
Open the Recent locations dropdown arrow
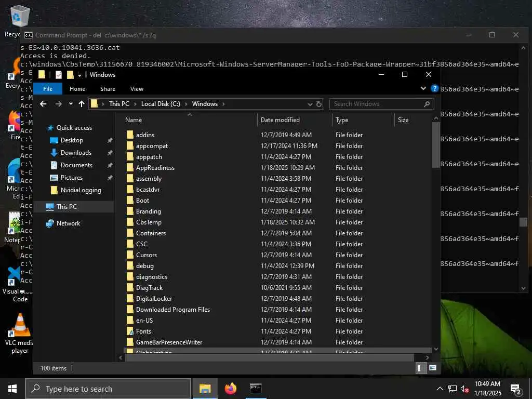coord(71,104)
